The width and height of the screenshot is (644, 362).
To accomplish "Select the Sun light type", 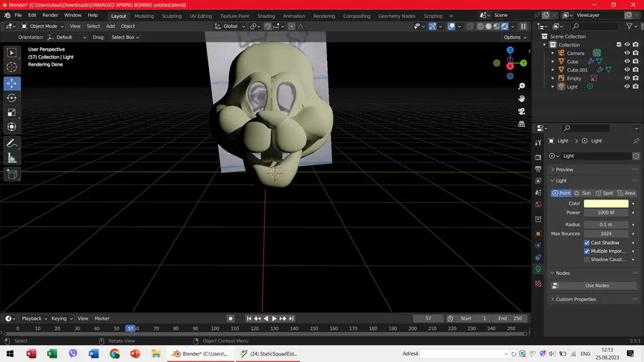I will (582, 193).
